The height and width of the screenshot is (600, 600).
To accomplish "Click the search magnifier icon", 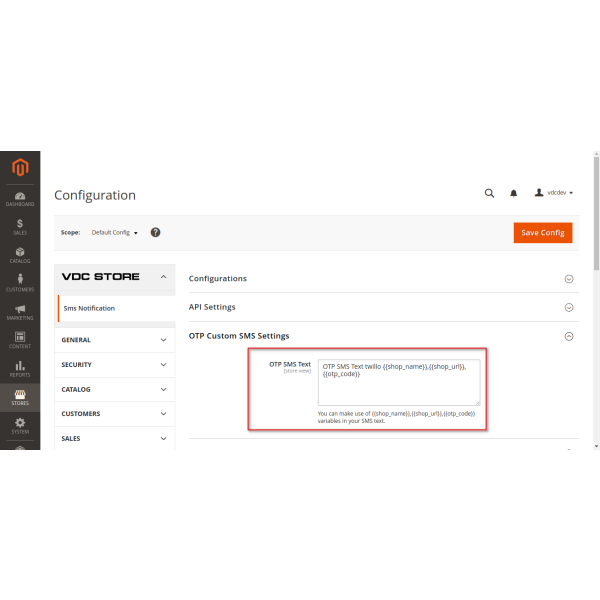I will click(x=489, y=193).
